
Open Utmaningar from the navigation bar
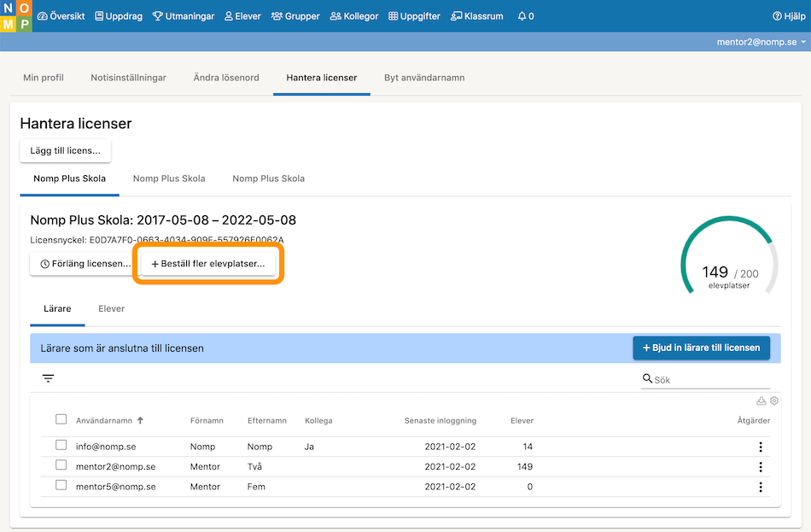coord(184,16)
